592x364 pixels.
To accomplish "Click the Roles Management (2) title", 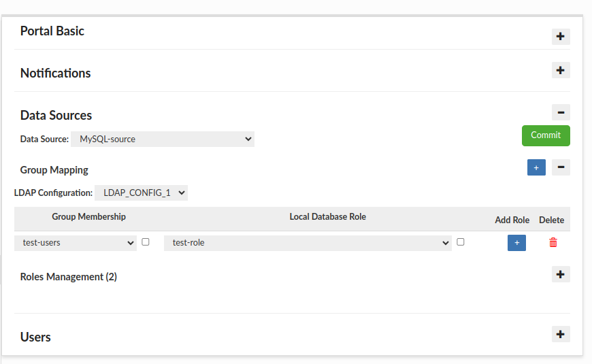I will 69,277.
